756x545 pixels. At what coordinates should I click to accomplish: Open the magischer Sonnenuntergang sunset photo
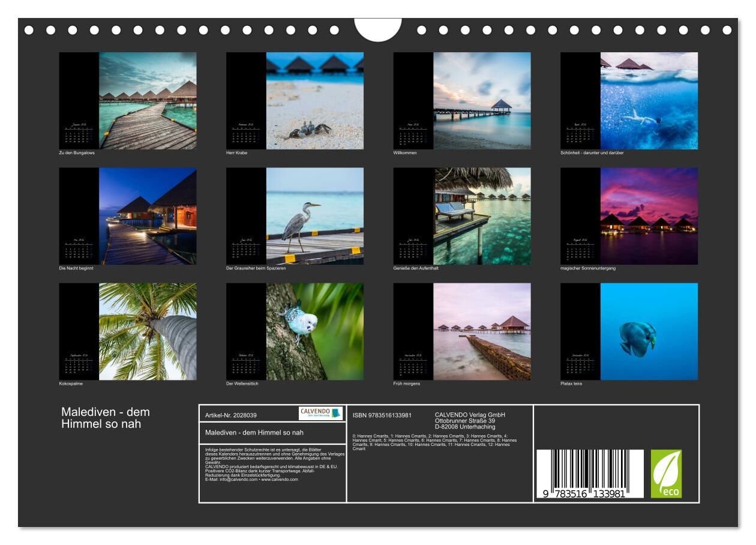point(649,216)
